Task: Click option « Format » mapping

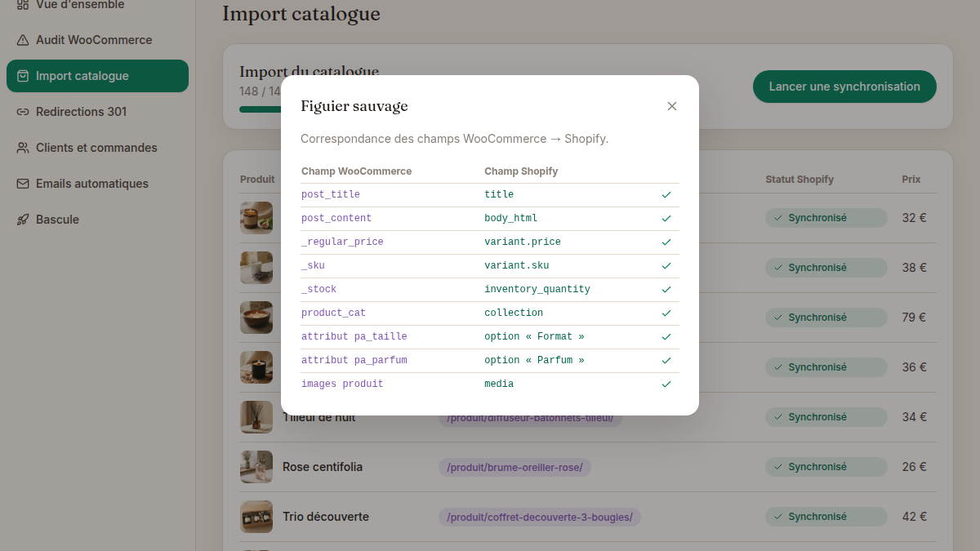Action: tap(534, 337)
